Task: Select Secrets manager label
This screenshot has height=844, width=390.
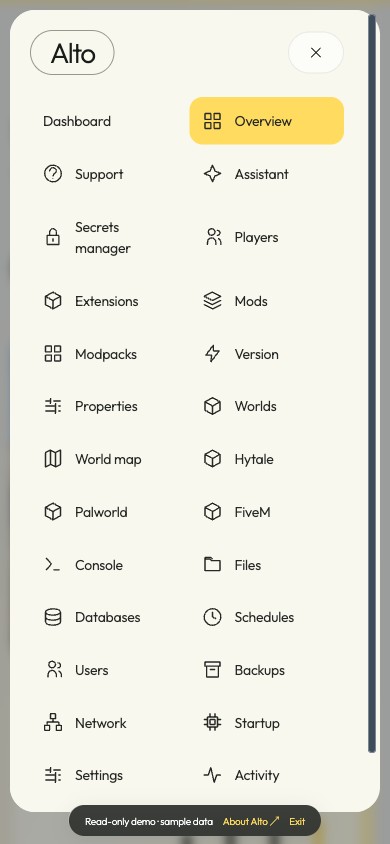Action: point(103,238)
